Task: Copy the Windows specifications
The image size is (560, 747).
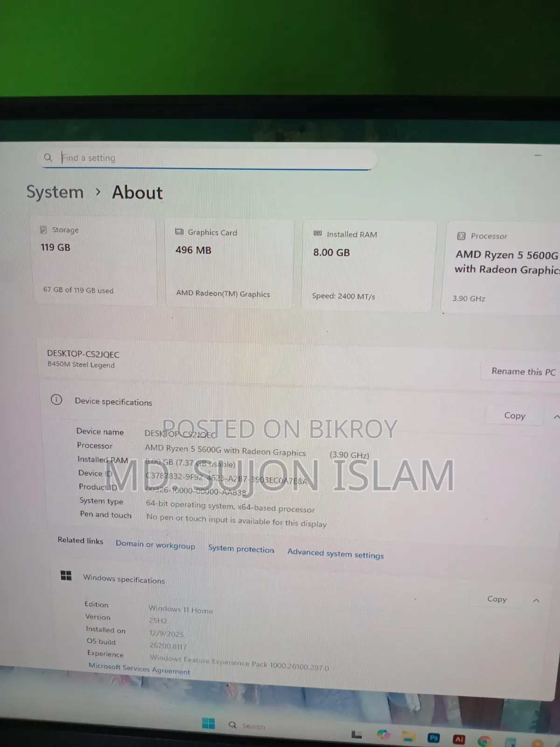Action: pos(497,599)
